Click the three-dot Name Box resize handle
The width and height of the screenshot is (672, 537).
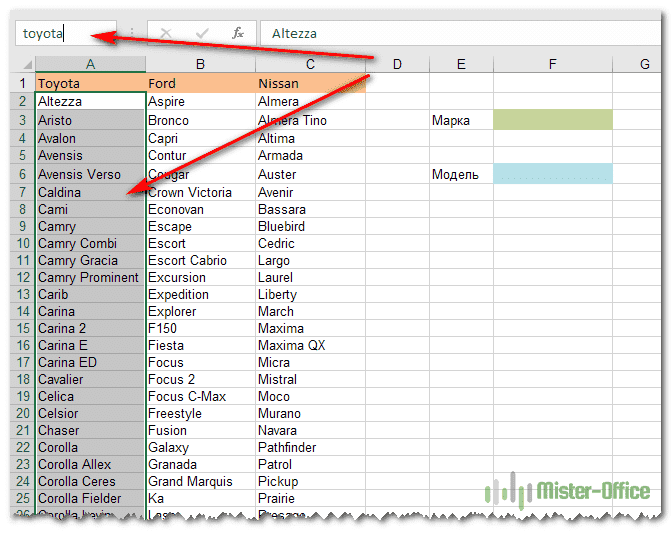click(x=132, y=33)
